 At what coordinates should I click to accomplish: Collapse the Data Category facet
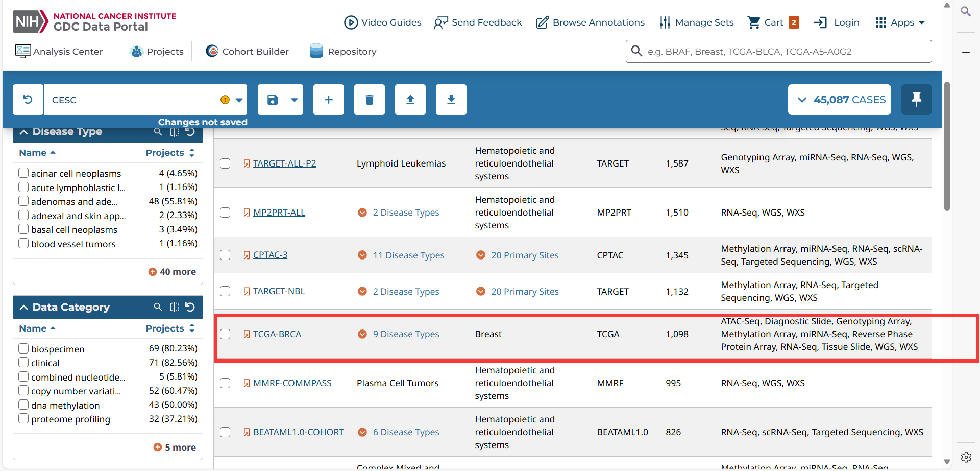point(23,307)
